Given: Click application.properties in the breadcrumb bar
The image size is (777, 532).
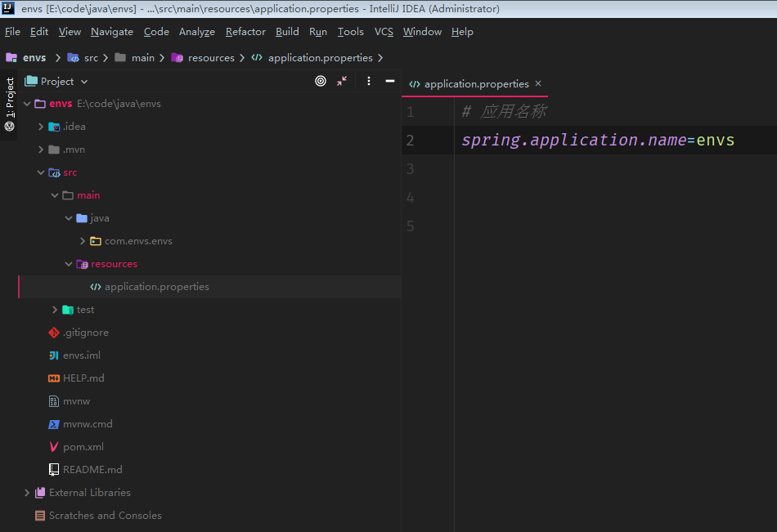Looking at the screenshot, I should (320, 57).
